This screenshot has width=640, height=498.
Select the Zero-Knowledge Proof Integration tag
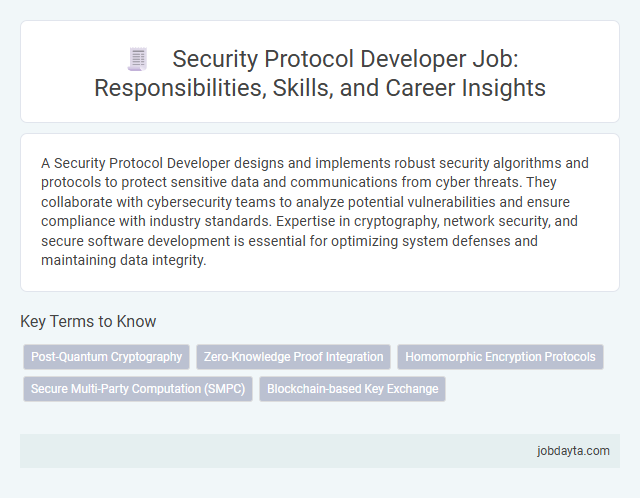coord(293,357)
